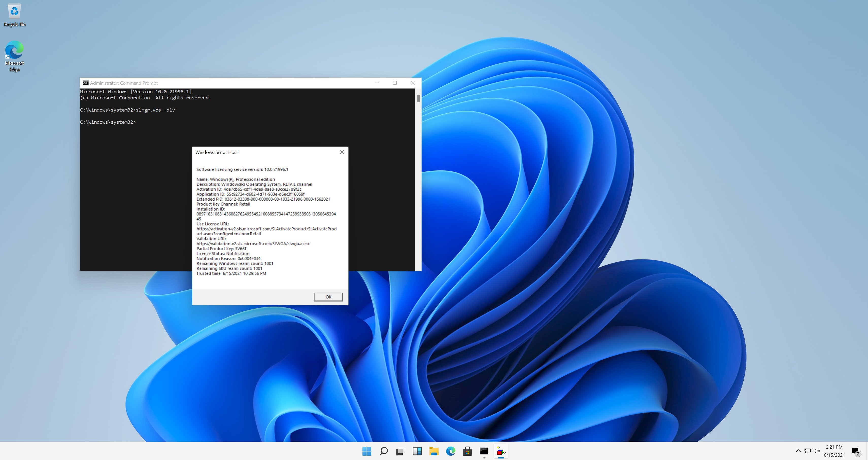Open the clock and date flyout
The width and height of the screenshot is (868, 460).
click(x=834, y=451)
